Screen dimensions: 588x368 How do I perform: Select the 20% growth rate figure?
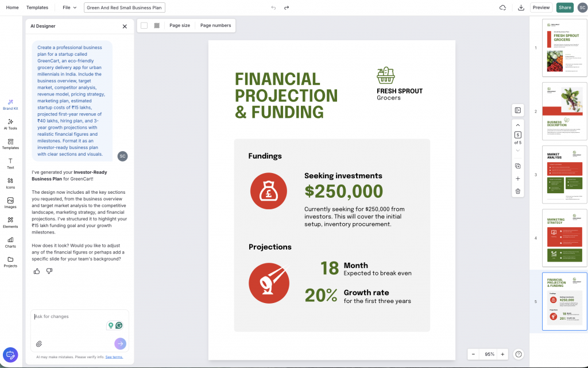tap(320, 296)
